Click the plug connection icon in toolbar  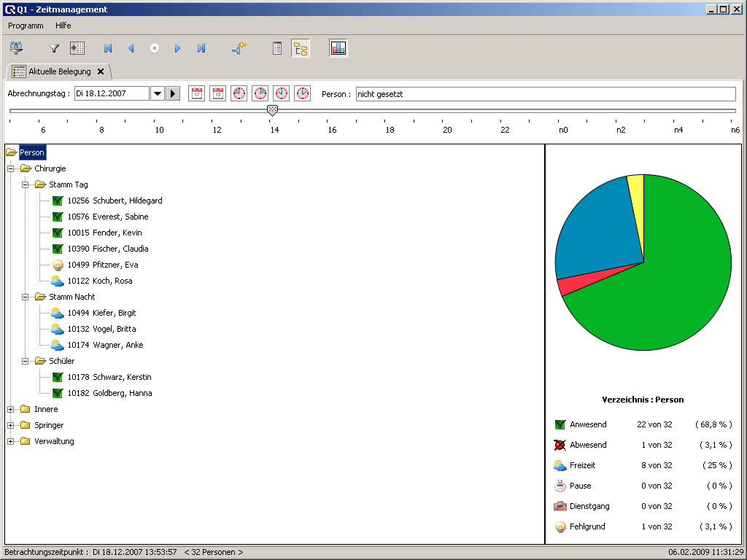click(239, 48)
